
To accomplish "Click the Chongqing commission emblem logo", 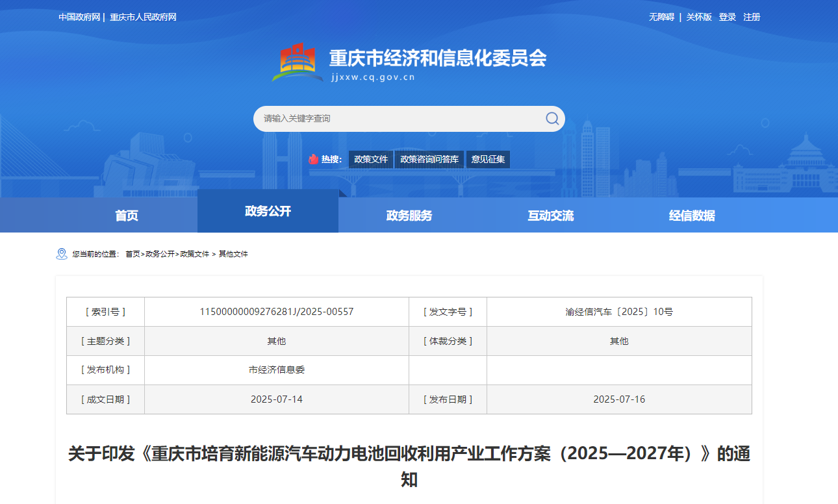I will (298, 63).
